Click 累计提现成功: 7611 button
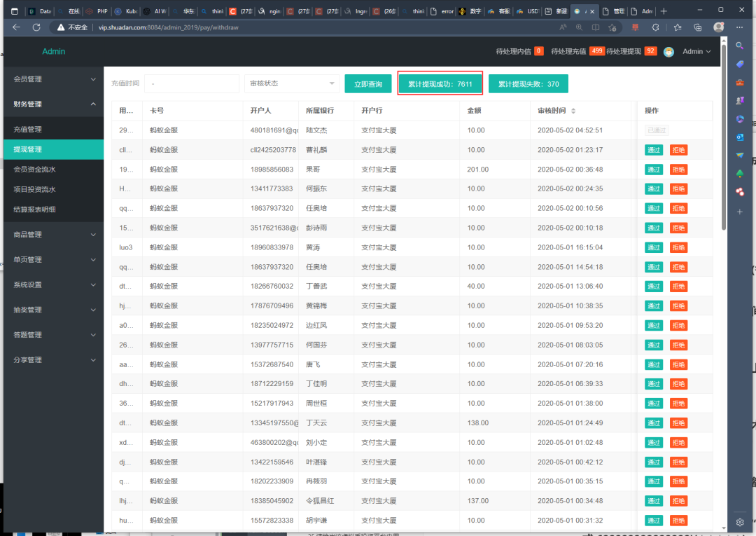The width and height of the screenshot is (756, 536). click(x=440, y=84)
